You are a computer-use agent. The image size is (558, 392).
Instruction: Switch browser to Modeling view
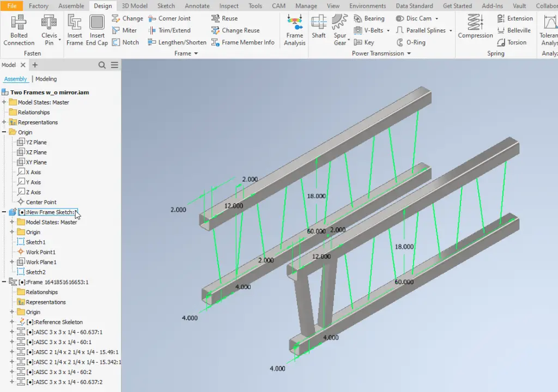[45, 78]
